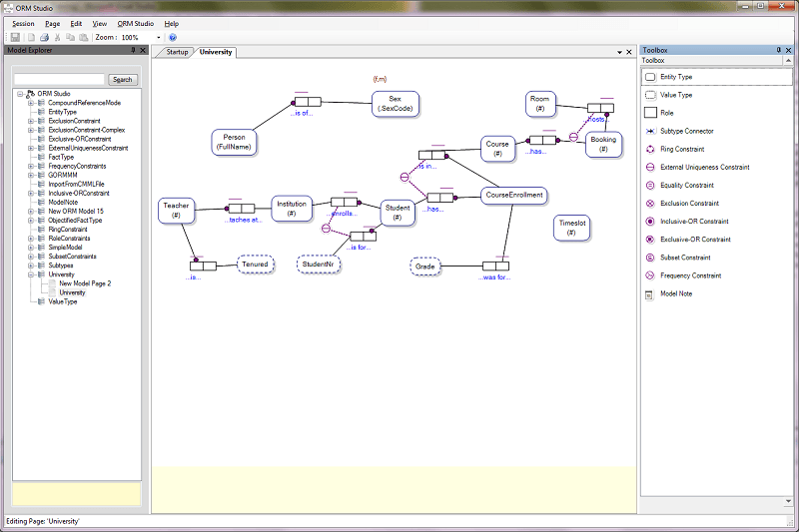Switch to the Startup tab
Image resolution: width=799 pixels, height=532 pixels.
pyautogui.click(x=178, y=51)
